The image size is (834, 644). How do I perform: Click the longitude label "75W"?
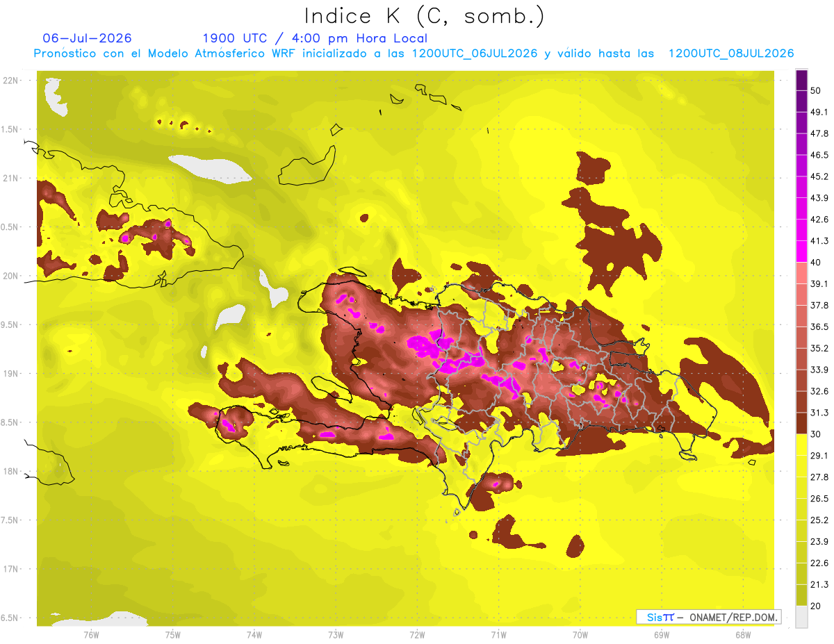pyautogui.click(x=173, y=635)
